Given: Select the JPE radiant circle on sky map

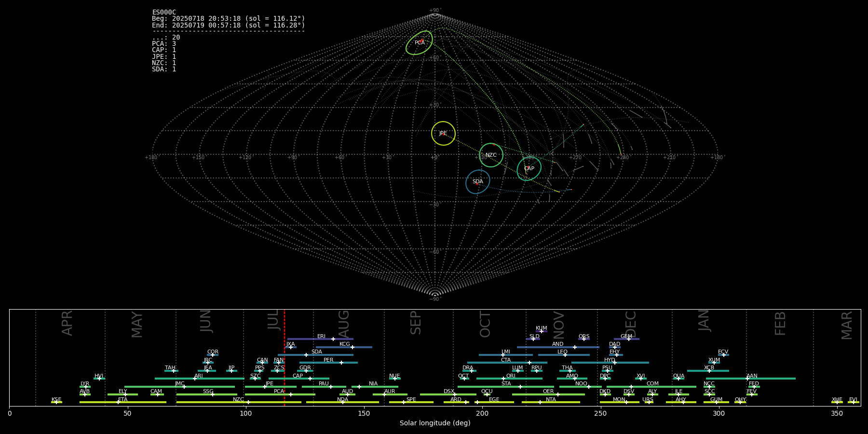Looking at the screenshot, I should tap(443, 133).
